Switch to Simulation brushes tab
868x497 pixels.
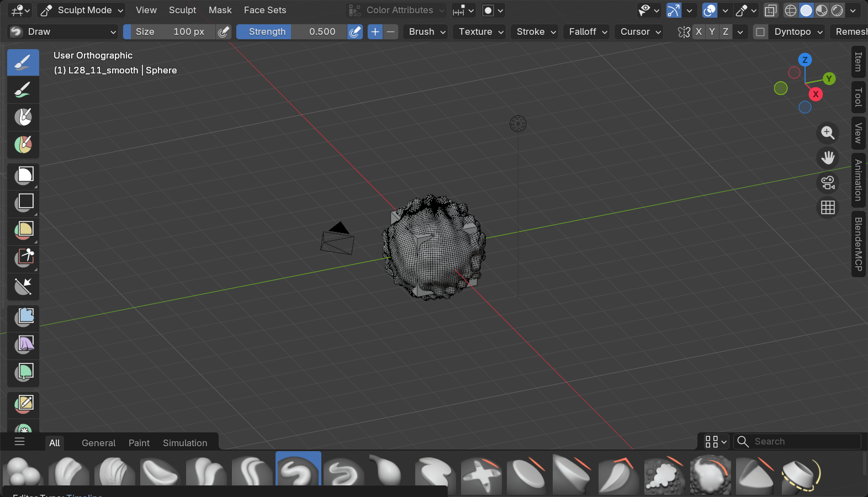coord(185,443)
